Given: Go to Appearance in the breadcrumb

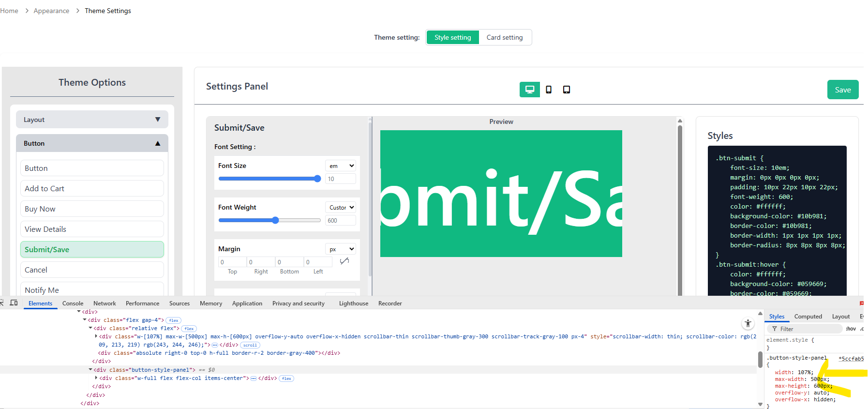Looking at the screenshot, I should coord(51,11).
